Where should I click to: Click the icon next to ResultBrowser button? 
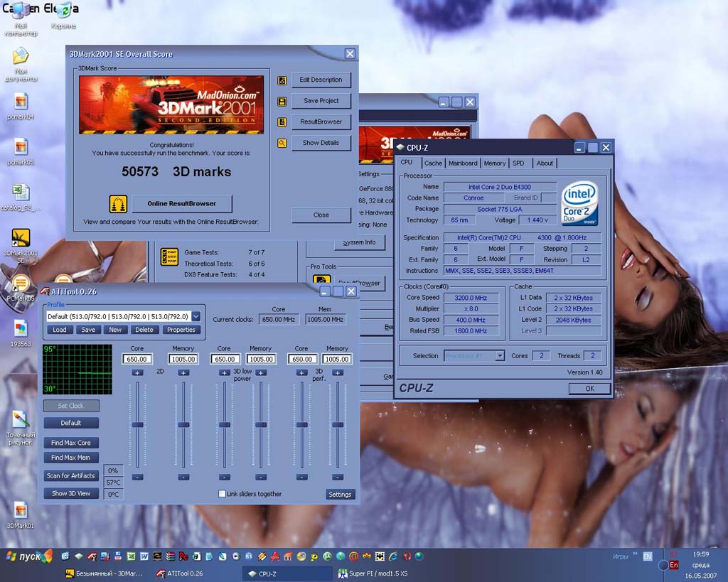pyautogui.click(x=282, y=122)
